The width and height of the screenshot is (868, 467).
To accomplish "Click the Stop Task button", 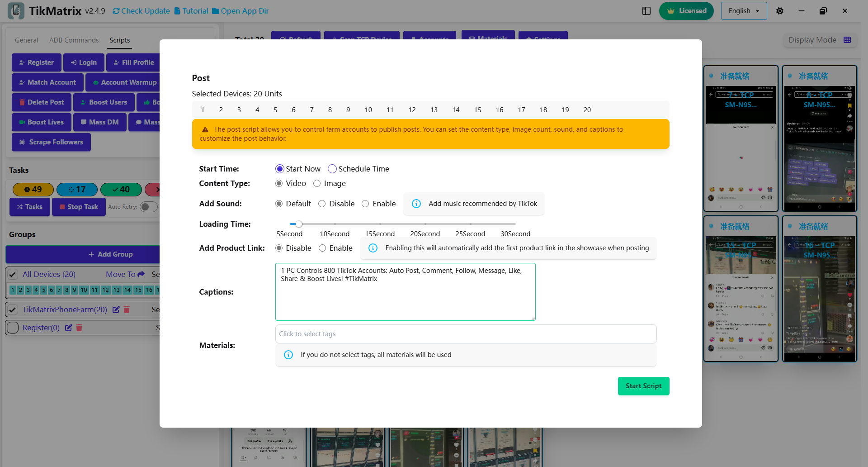I will tap(79, 207).
